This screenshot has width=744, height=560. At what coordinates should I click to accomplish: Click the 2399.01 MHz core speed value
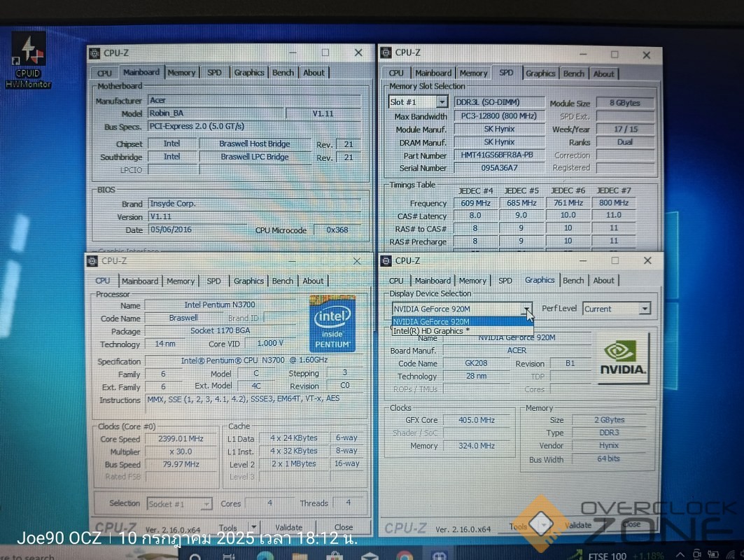pyautogui.click(x=181, y=439)
